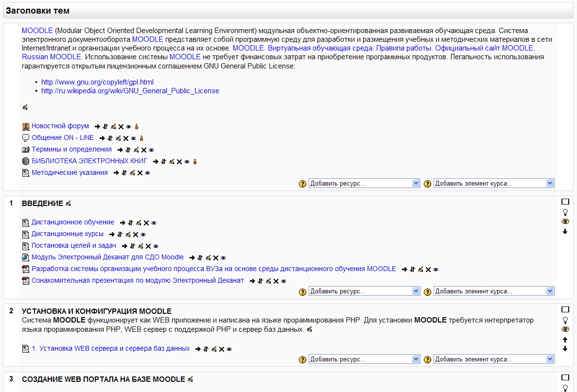Move topic 2 УСТАНОВКА up
This screenshot has height=392, width=577.
tap(565, 340)
